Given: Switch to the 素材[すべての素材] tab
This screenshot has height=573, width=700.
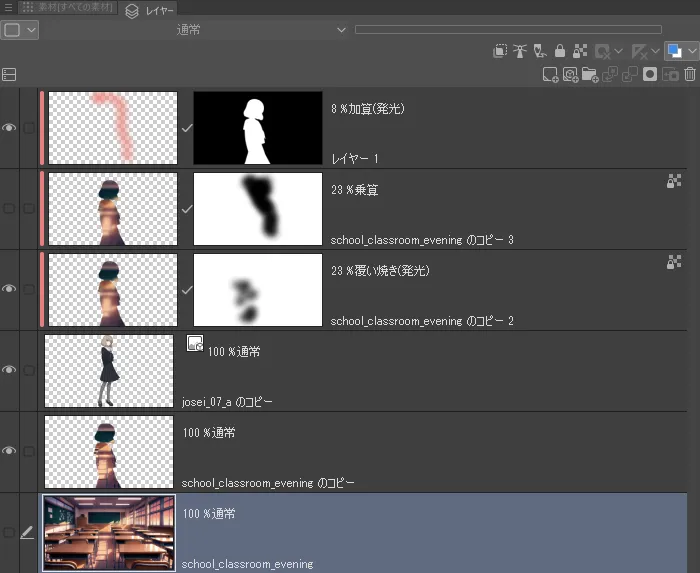Looking at the screenshot, I should 68,7.
